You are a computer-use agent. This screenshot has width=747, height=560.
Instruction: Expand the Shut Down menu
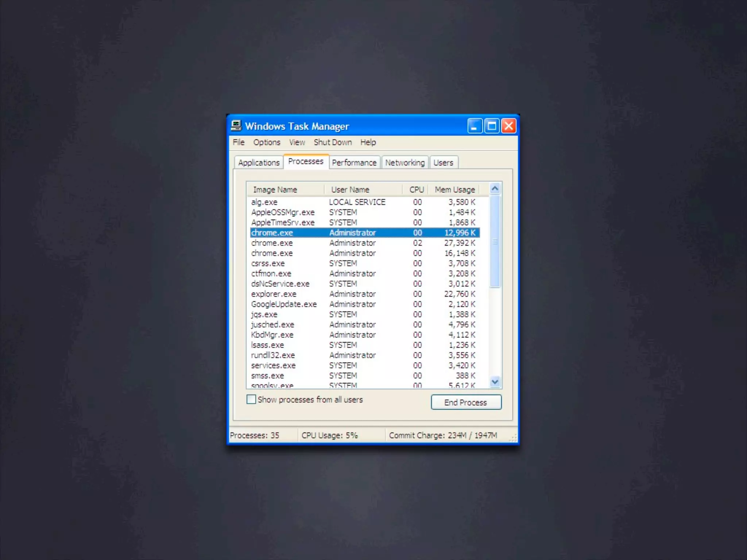click(333, 142)
